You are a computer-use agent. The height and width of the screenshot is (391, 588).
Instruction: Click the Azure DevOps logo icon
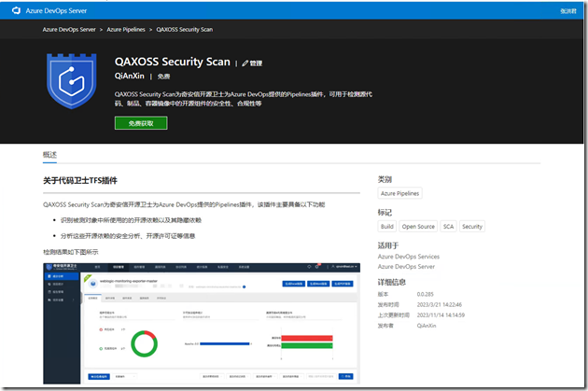coord(16,10)
